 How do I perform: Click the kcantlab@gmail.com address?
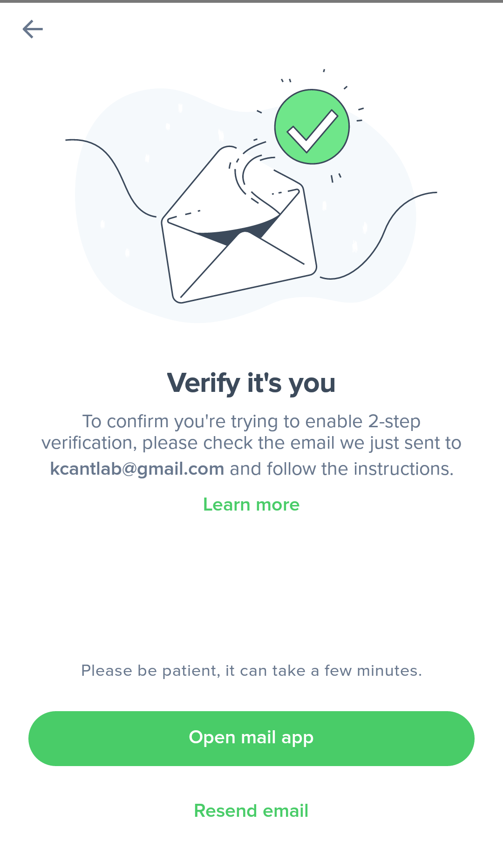coord(137,469)
